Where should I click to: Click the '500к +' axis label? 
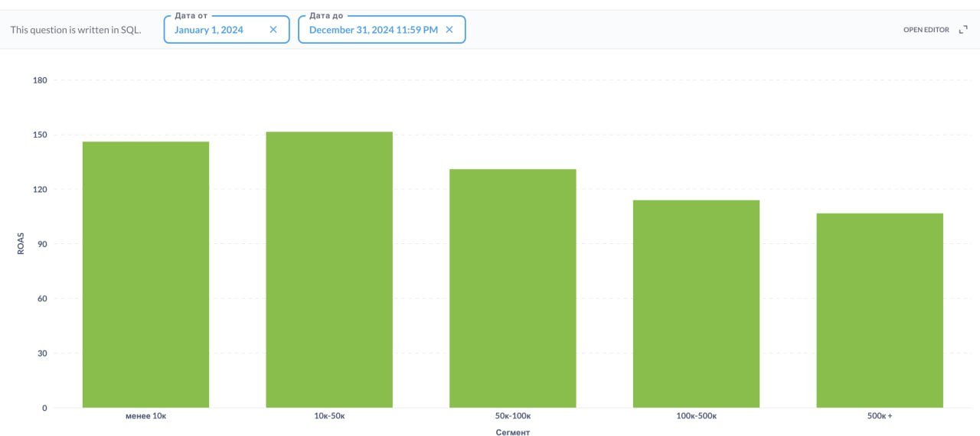click(880, 416)
